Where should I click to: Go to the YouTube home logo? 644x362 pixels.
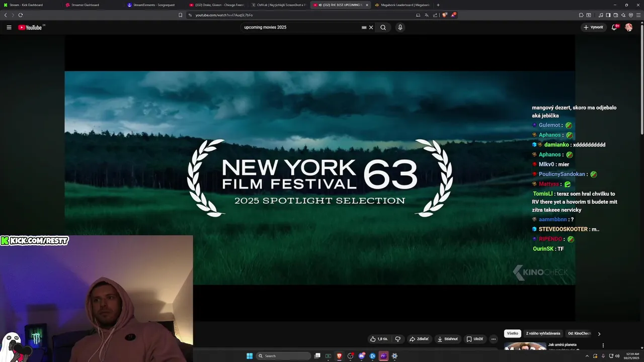(x=30, y=27)
